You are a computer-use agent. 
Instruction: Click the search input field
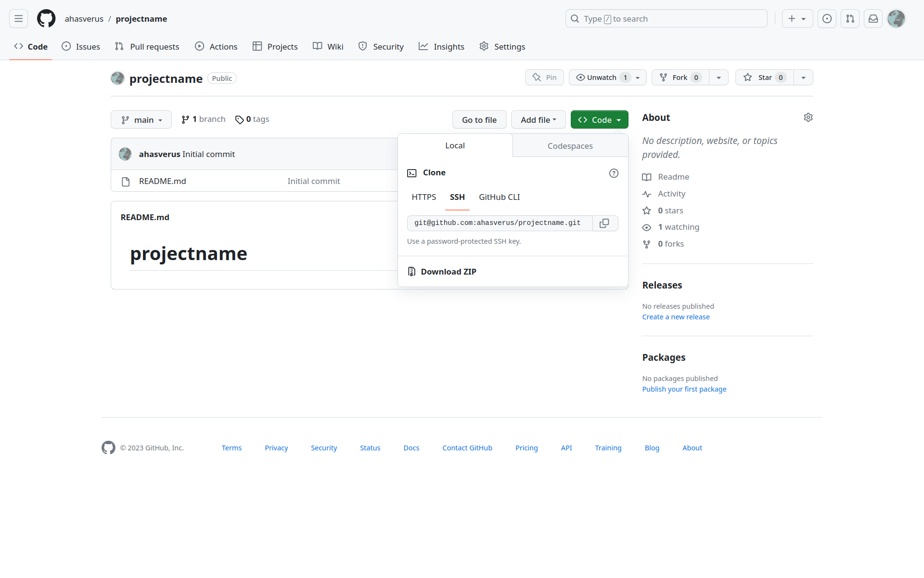click(x=666, y=19)
